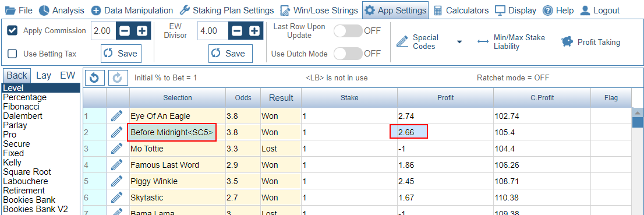
Task: Open the Calculators menu
Action: pyautogui.click(x=461, y=10)
